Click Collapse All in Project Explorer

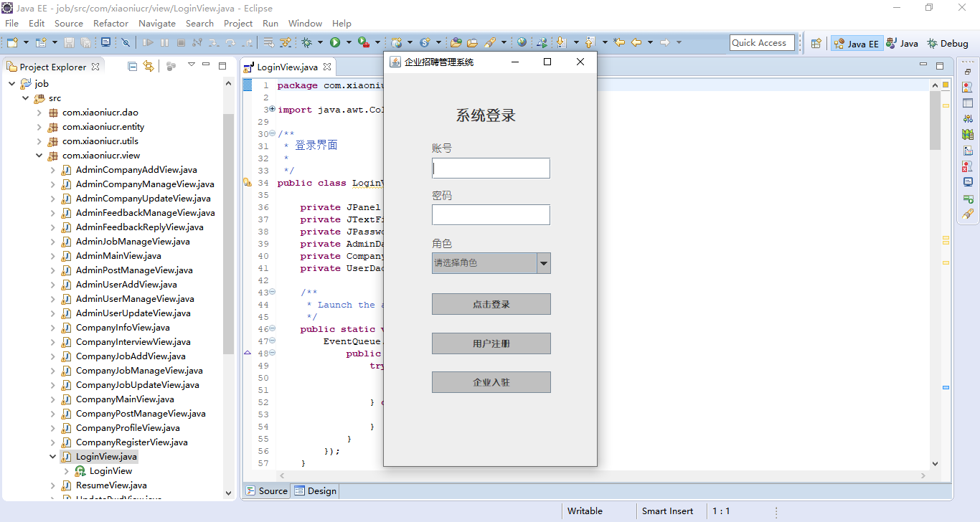tap(132, 66)
